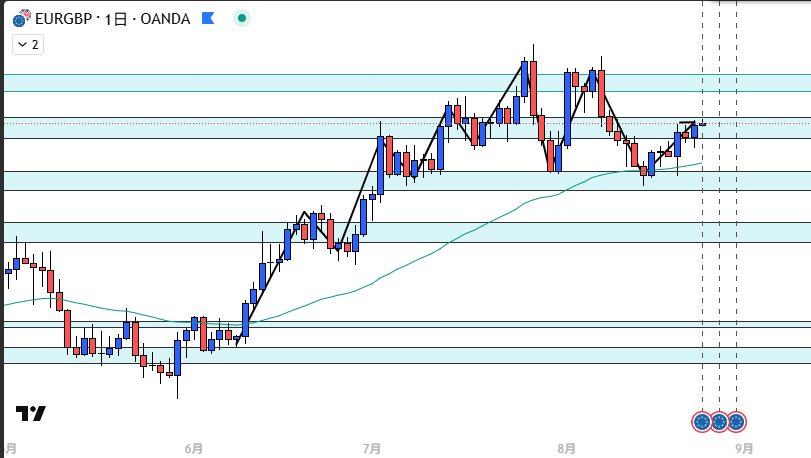Click the 7月 label on time axis

372,449
